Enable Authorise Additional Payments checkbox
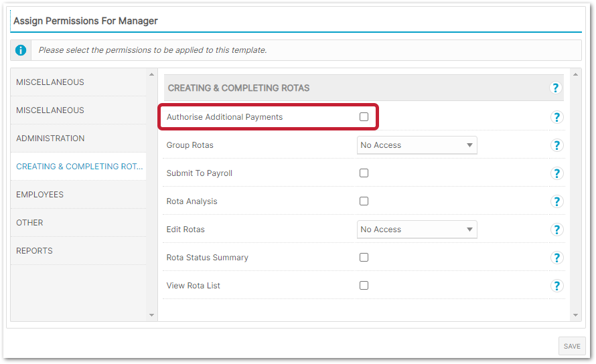Screen dimensions: 596x364 point(364,117)
